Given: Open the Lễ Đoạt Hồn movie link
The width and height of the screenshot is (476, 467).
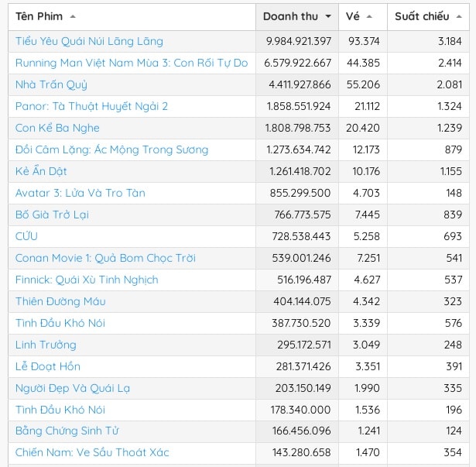Looking at the screenshot, I should coord(48,366).
